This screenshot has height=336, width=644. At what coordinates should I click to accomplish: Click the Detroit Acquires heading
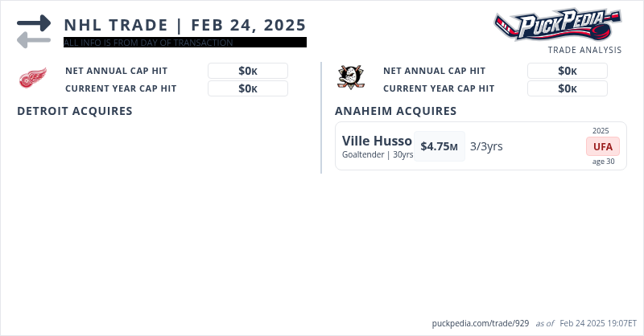tap(75, 111)
